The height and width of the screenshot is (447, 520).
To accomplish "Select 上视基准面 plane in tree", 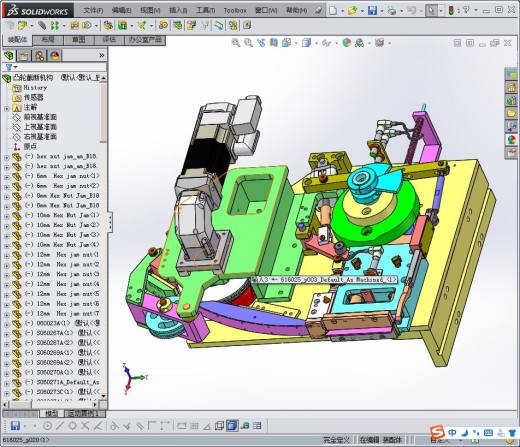I will tap(40, 127).
